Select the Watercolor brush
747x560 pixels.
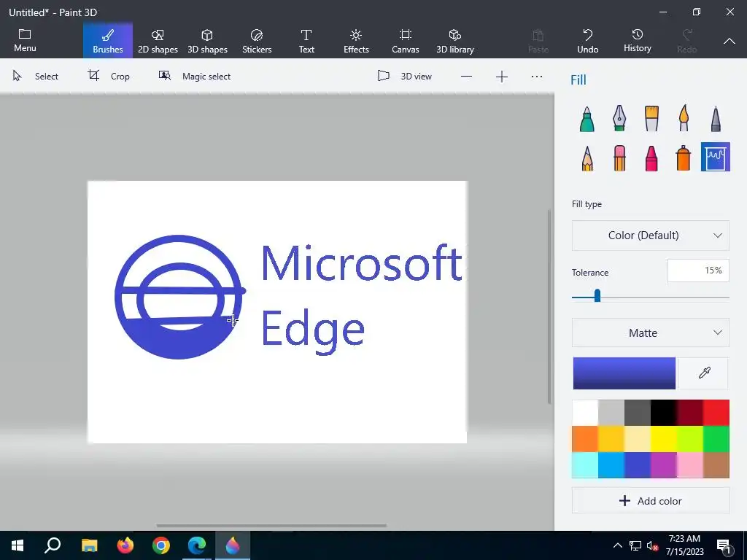tap(683, 118)
